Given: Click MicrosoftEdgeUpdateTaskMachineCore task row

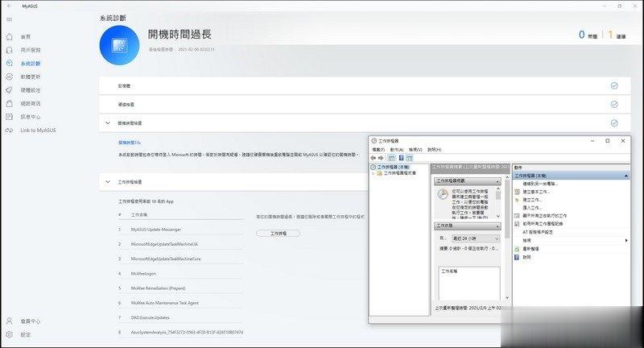Looking at the screenshot, I should point(180,259).
